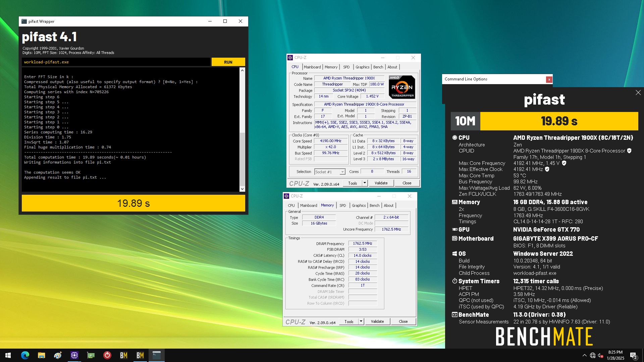Viewport: 644px width, 362px height.
Task: Open Socket #1 selection dropdown
Action: tap(330, 172)
